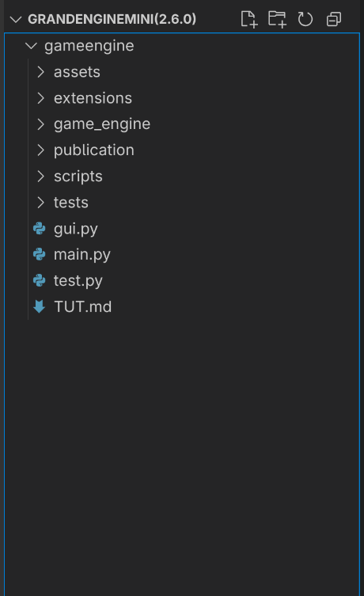Click the markdown arrow icon beside TUT.md
The image size is (364, 596).
39,306
